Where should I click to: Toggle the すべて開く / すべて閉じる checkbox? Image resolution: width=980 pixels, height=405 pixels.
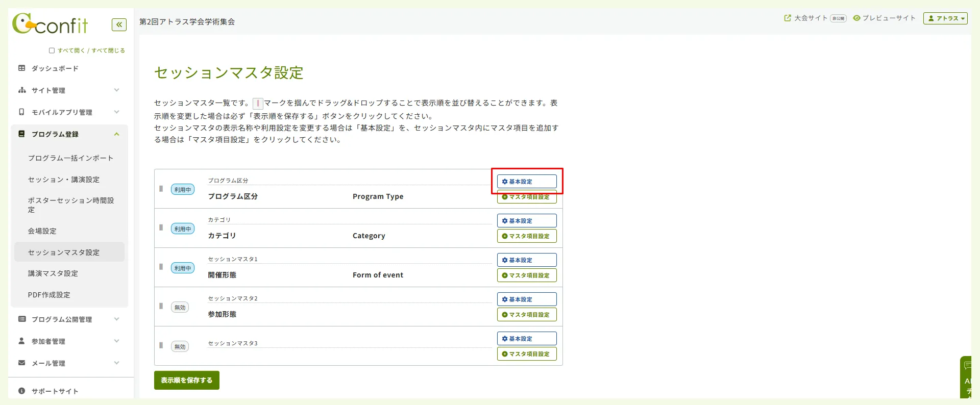point(52,50)
